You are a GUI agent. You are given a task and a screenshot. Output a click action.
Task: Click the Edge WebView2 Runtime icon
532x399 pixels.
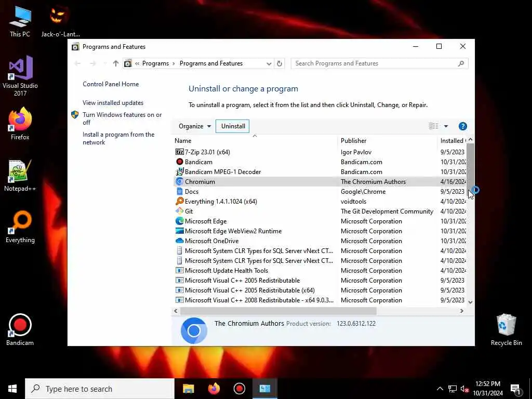(179, 231)
